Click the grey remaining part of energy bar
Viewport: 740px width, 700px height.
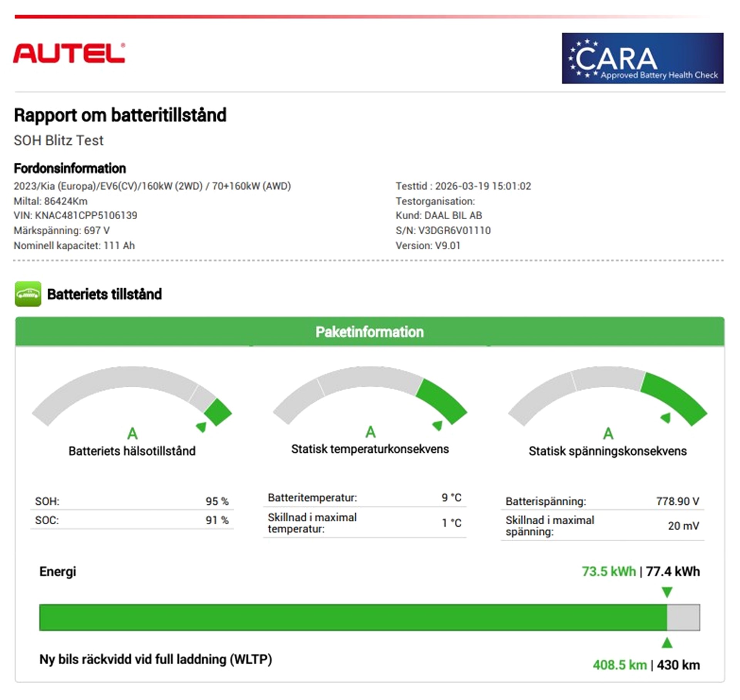[683, 617]
